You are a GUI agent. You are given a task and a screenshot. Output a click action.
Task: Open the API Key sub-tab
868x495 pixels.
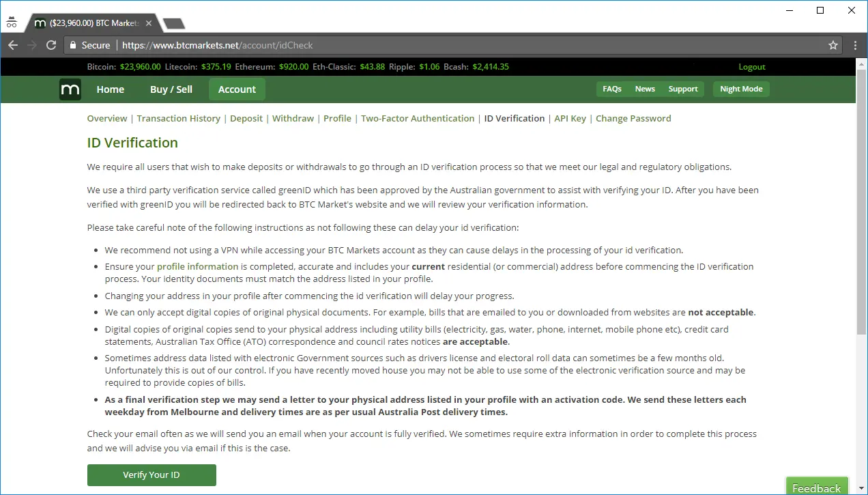click(570, 118)
